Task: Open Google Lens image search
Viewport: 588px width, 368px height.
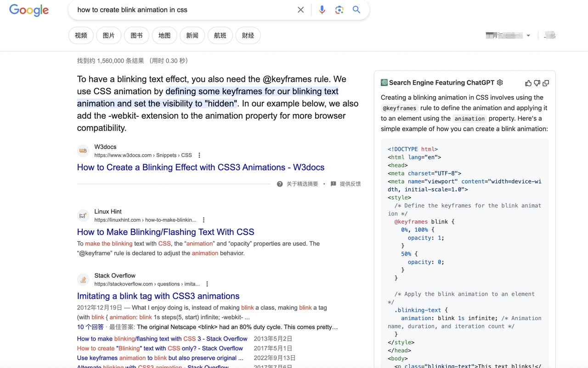Action: click(x=339, y=10)
